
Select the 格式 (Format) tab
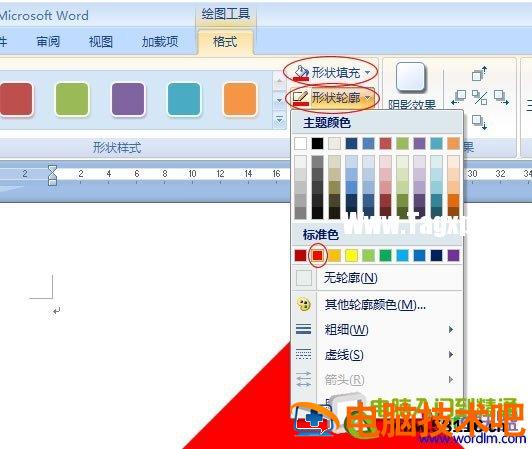coord(225,42)
